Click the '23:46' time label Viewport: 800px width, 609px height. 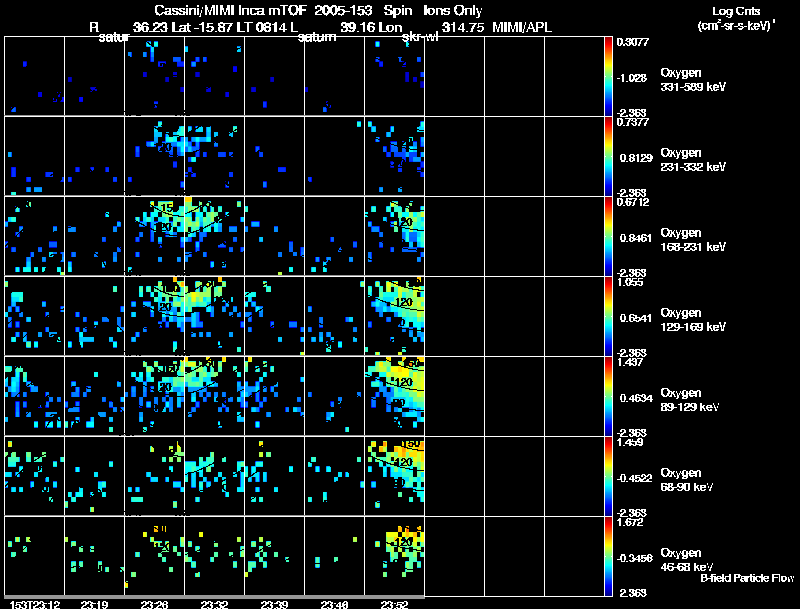click(334, 604)
